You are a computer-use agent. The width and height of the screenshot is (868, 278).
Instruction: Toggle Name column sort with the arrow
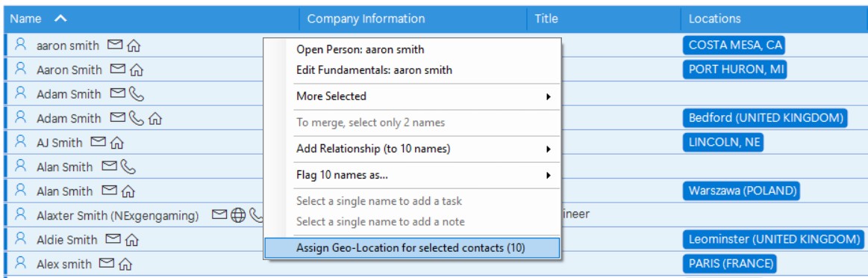click(x=60, y=18)
